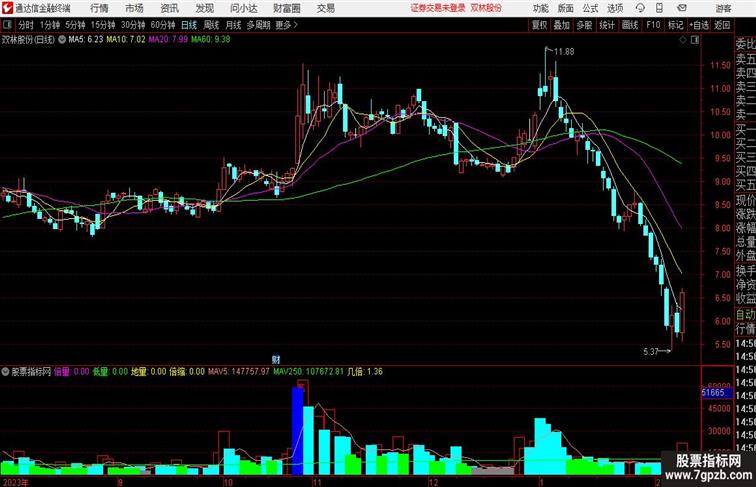Image resolution: width=756 pixels, height=487 pixels.
Task: Click the 通达信 red logo icon
Action: point(7,8)
